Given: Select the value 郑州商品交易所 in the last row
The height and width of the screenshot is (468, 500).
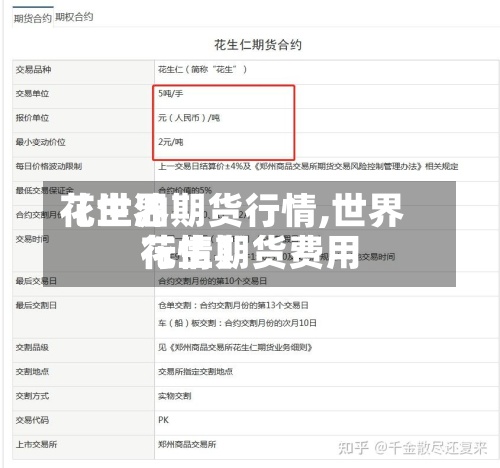Looking at the screenshot, I should (187, 444).
